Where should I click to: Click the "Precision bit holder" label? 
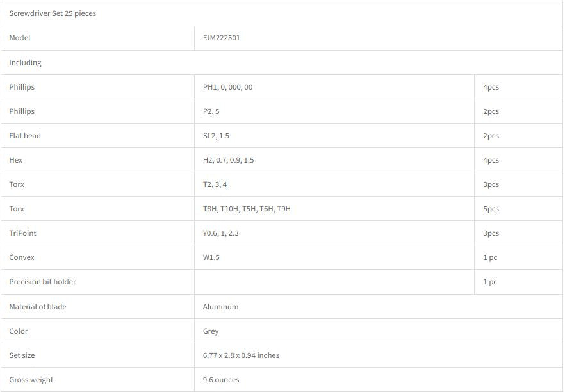[x=42, y=282]
